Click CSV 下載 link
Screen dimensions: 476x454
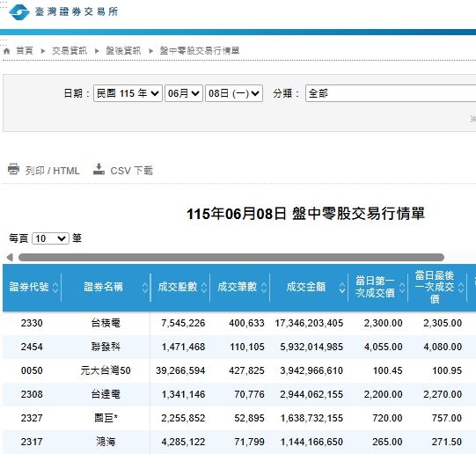pos(131,171)
